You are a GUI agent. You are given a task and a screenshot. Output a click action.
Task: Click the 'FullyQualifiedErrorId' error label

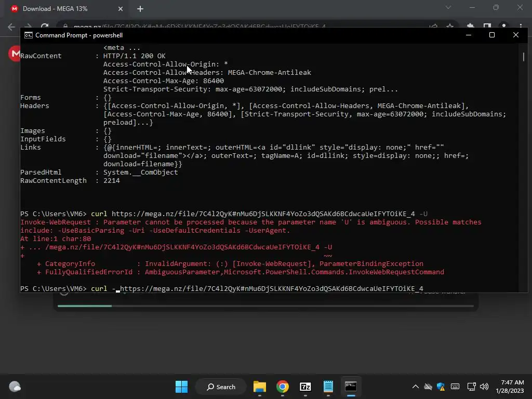[88, 272]
